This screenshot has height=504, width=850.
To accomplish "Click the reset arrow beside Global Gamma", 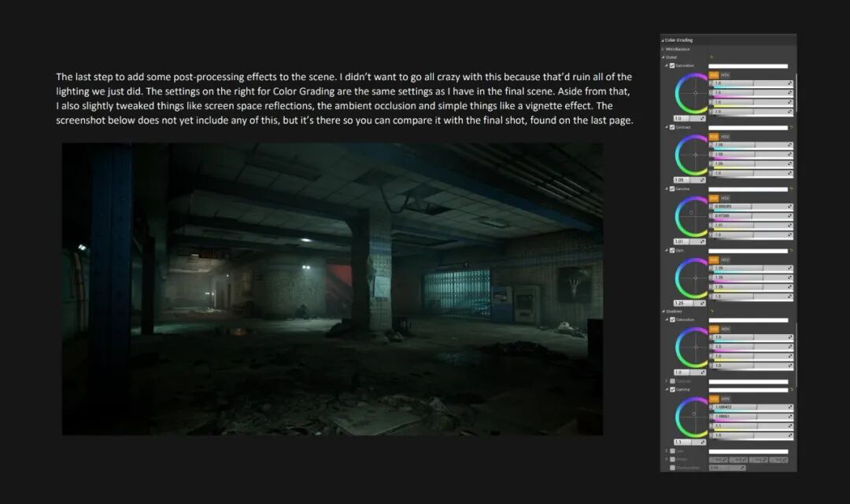I will (x=792, y=189).
